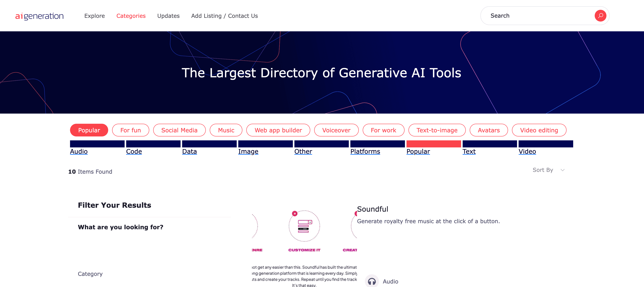Click the Soundful royalty free music description
This screenshot has height=287, width=644.
pos(428,221)
